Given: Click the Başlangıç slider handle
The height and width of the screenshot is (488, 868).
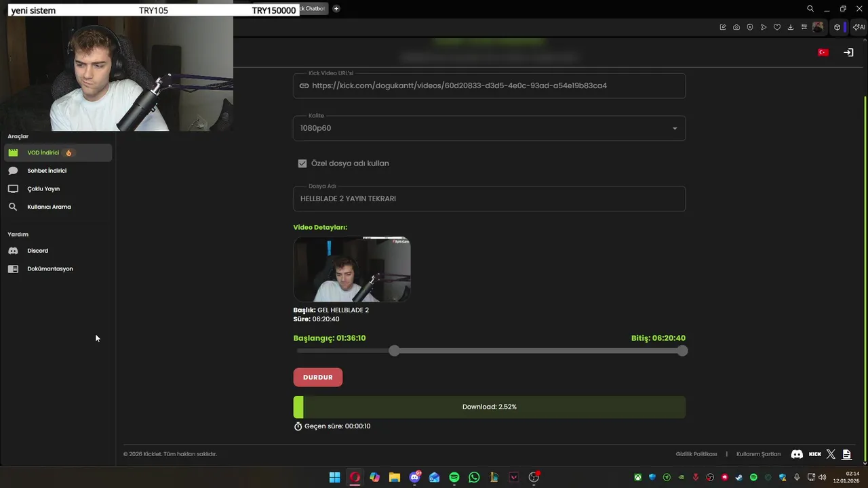Looking at the screenshot, I should click(395, 350).
